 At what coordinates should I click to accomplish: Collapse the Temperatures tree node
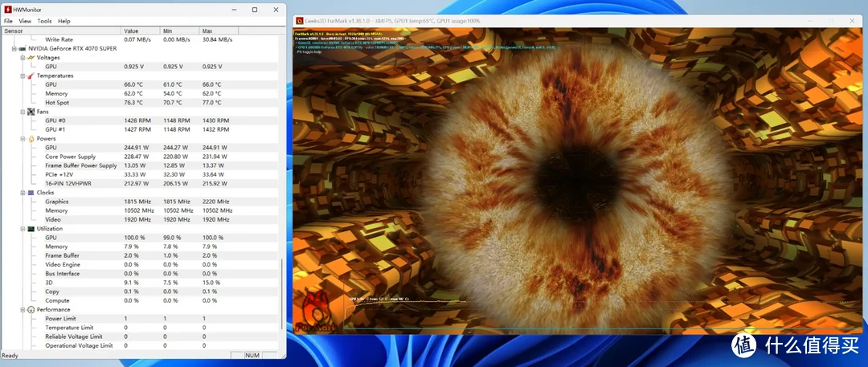coord(23,75)
